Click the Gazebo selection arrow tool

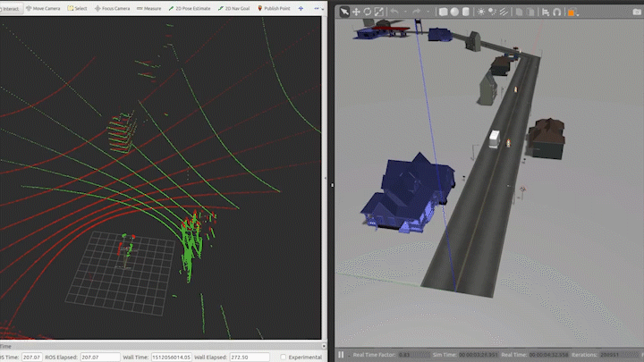point(344,12)
